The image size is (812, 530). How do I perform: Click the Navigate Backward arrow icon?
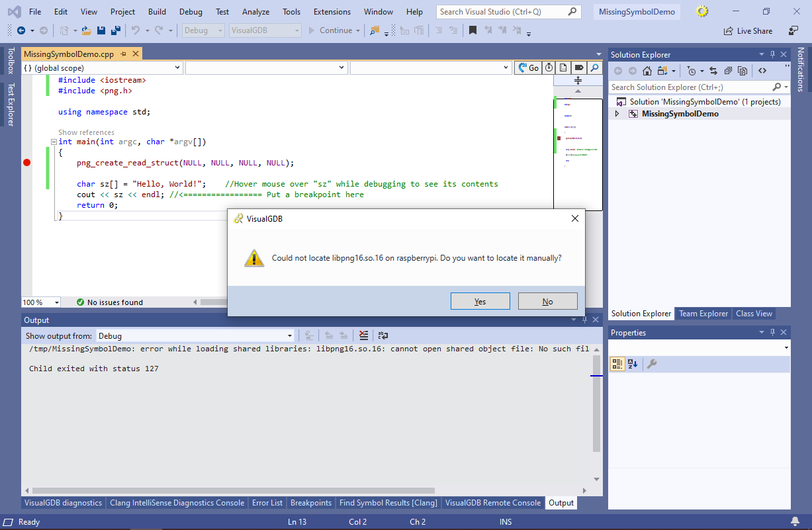(x=21, y=30)
